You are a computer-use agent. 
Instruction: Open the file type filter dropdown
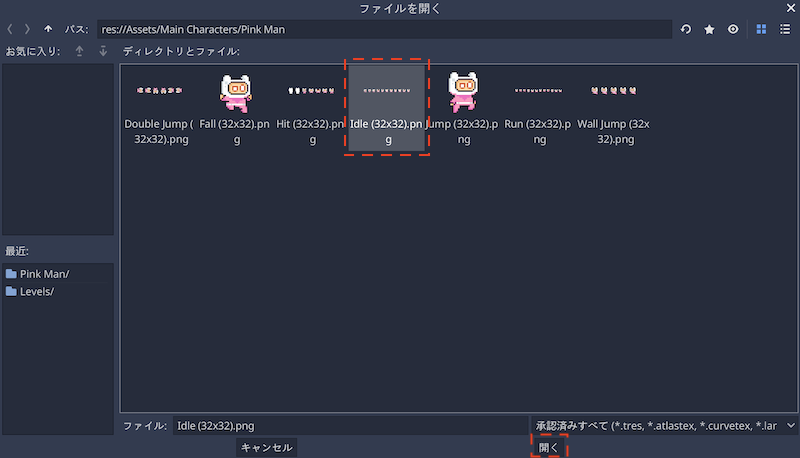[664, 426]
